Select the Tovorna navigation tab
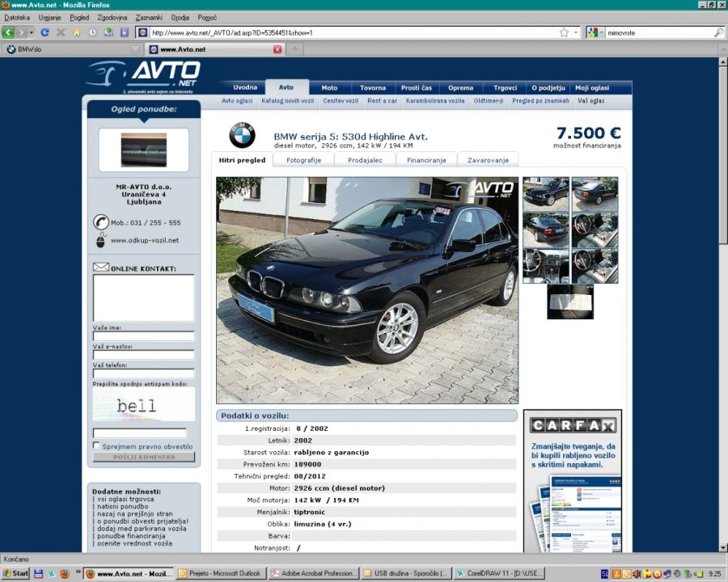The height and width of the screenshot is (582, 728). (373, 88)
